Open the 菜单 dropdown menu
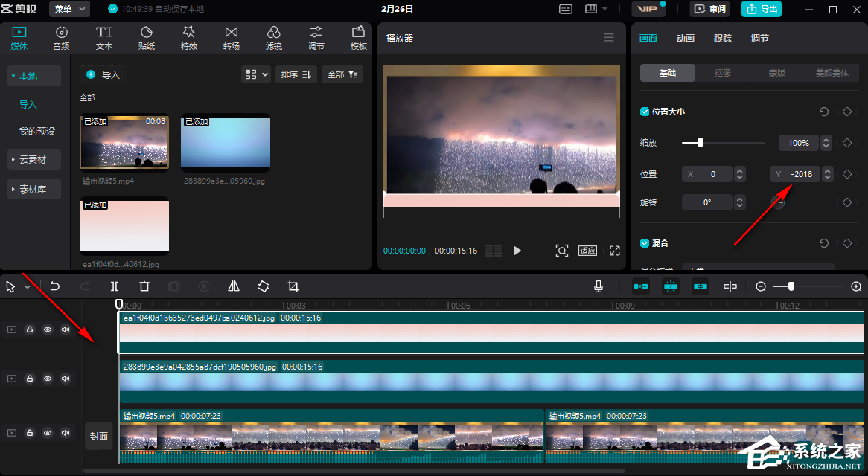 click(x=69, y=9)
